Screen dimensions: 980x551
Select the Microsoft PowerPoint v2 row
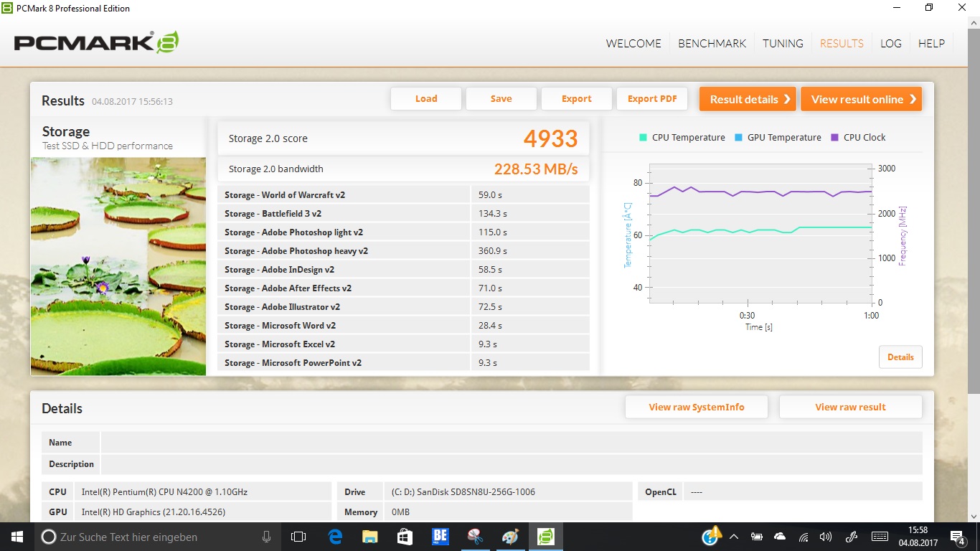click(x=403, y=362)
